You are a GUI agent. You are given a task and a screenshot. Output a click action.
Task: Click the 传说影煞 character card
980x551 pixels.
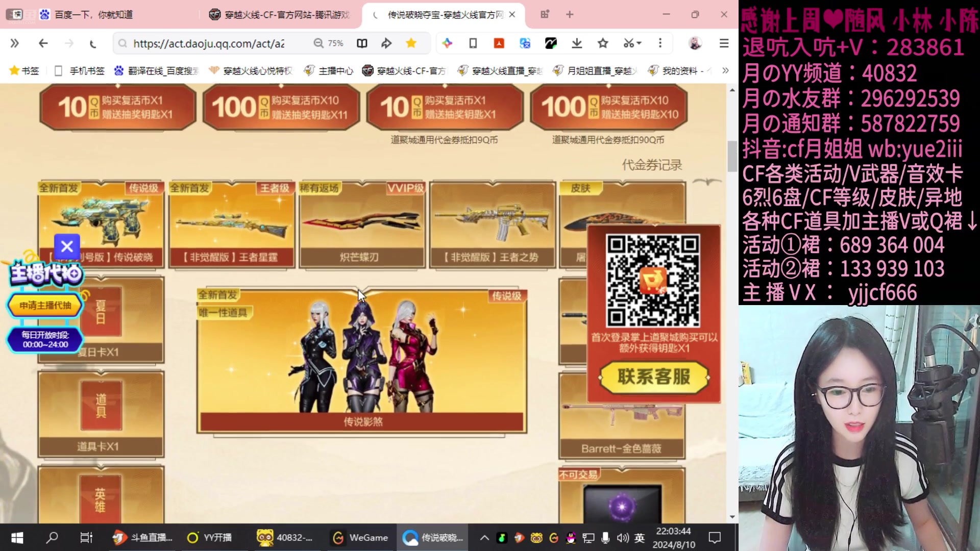coord(362,360)
